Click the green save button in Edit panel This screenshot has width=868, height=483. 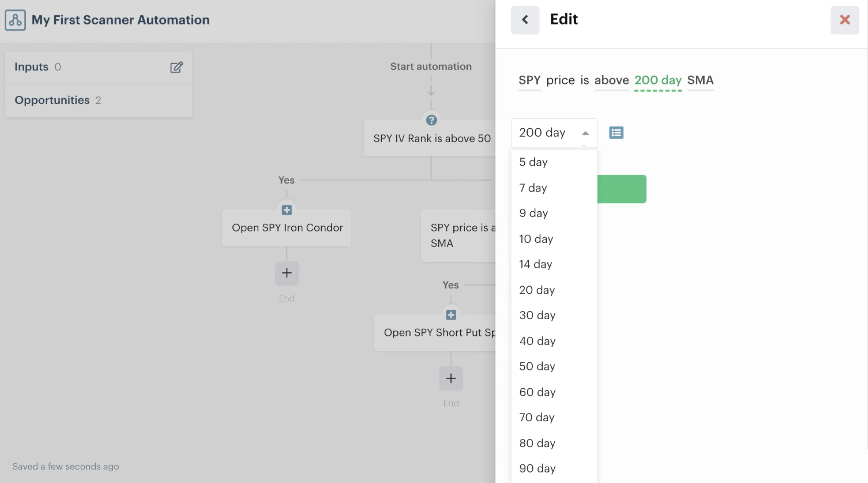(622, 189)
